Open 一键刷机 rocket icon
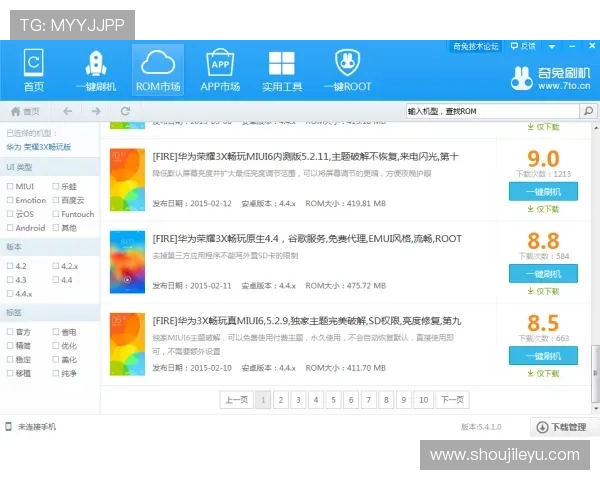 tap(96, 70)
